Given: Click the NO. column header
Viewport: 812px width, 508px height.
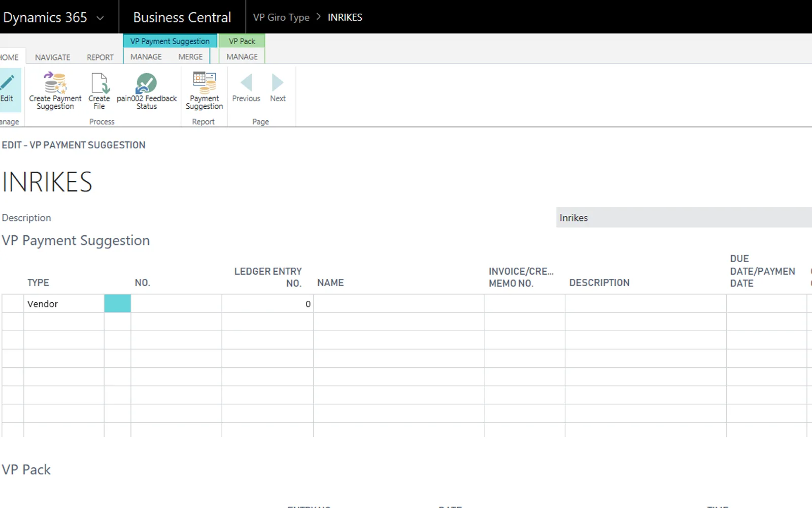Looking at the screenshot, I should coord(143,282).
